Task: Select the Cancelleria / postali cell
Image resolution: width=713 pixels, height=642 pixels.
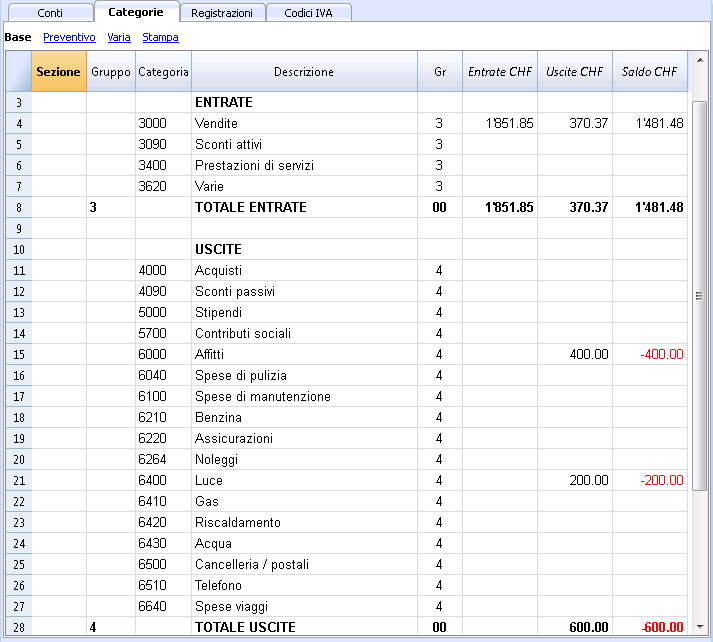Action: click(x=304, y=564)
